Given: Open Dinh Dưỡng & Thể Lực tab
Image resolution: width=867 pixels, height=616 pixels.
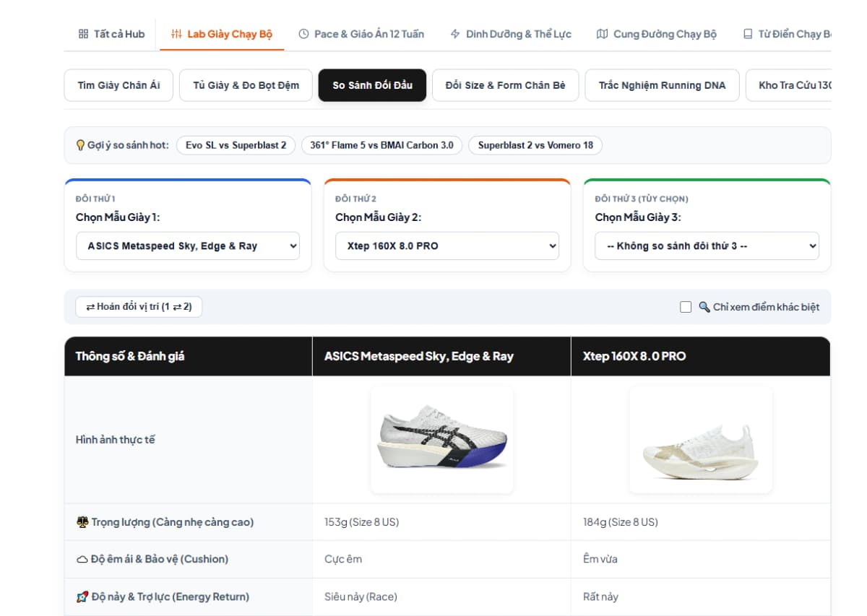Looking at the screenshot, I should coord(510,34).
